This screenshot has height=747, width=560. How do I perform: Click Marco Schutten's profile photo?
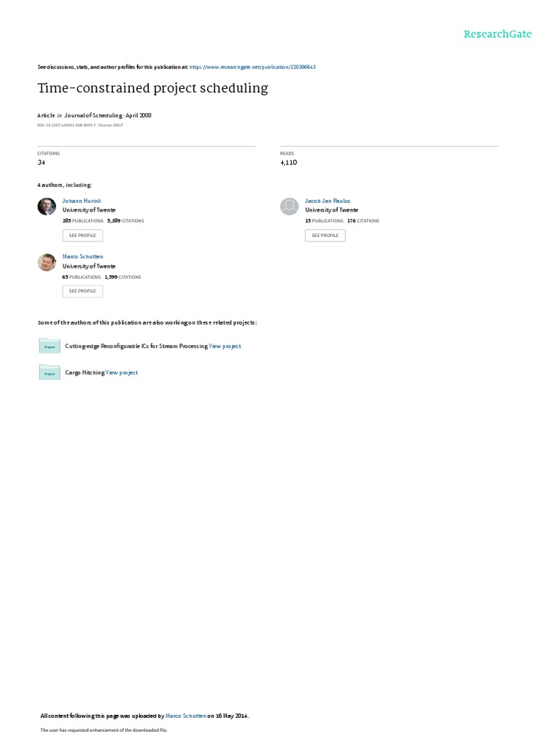[47, 262]
